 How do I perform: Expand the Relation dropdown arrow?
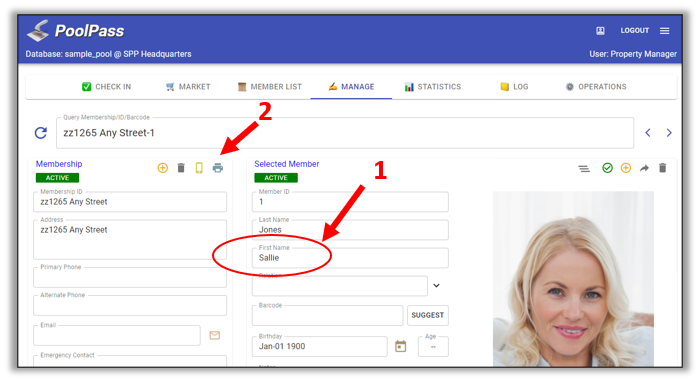(x=436, y=286)
